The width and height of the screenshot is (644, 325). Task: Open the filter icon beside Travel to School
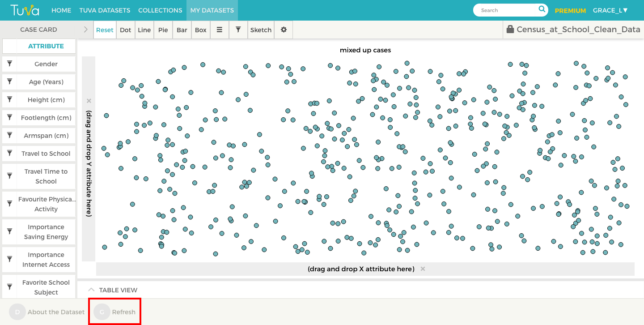point(9,153)
